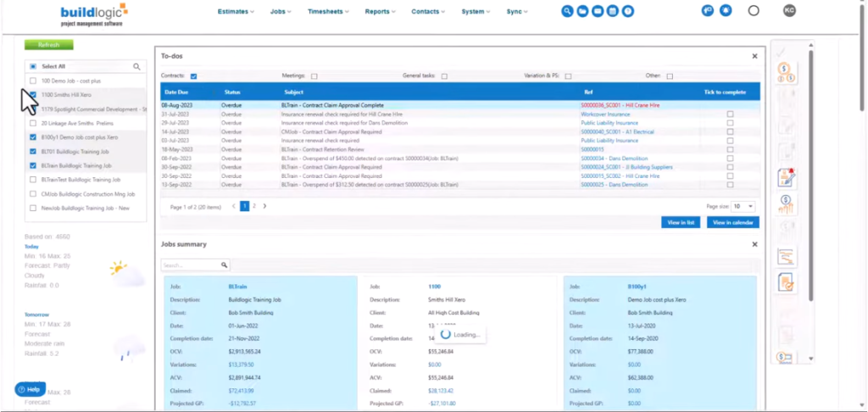868x412 pixels.
Task: Open the Estimates dropdown menu
Action: (236, 12)
